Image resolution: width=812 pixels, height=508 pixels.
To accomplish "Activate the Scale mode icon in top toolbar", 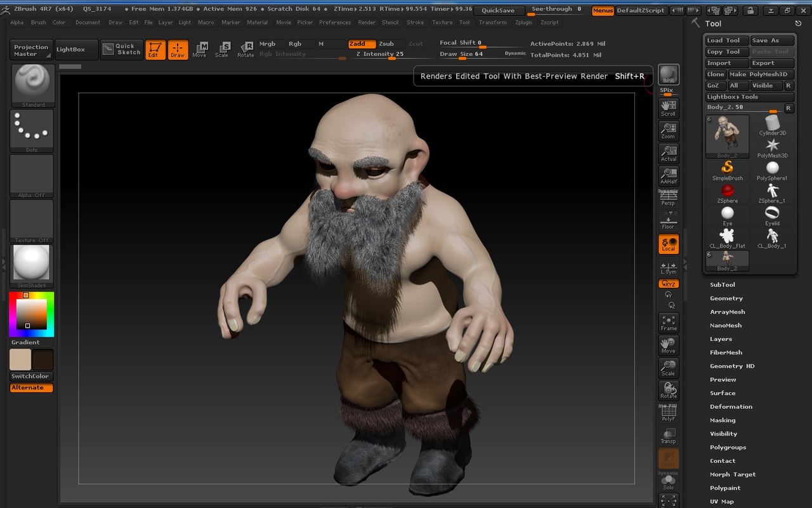I will pyautogui.click(x=222, y=50).
